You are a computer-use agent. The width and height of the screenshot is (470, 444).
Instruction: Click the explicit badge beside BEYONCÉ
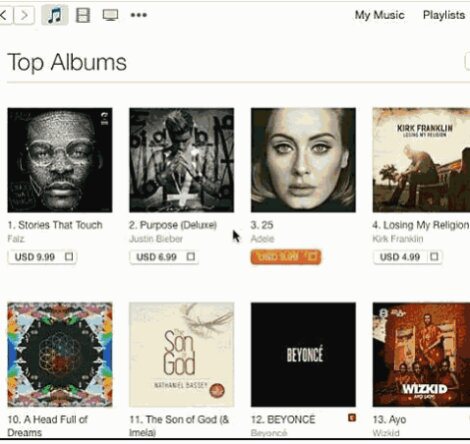(x=352, y=417)
